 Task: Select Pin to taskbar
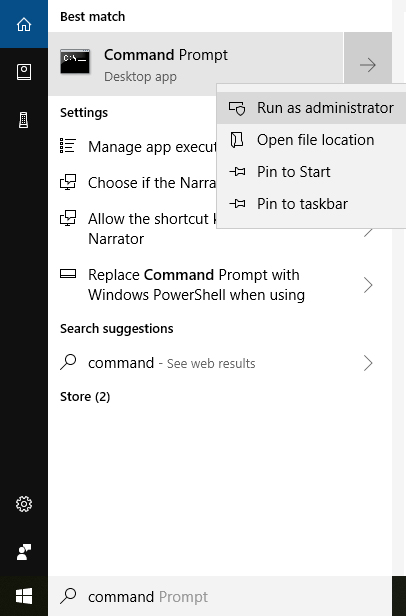point(311,204)
